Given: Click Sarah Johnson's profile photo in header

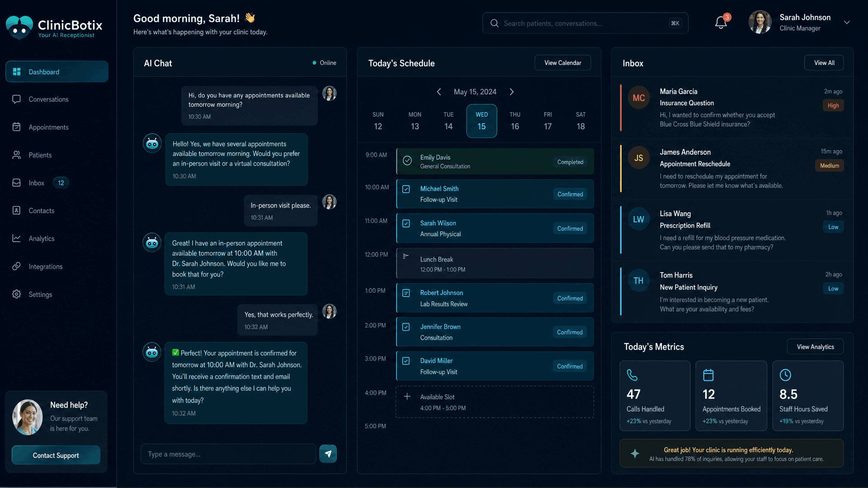Looking at the screenshot, I should (760, 23).
